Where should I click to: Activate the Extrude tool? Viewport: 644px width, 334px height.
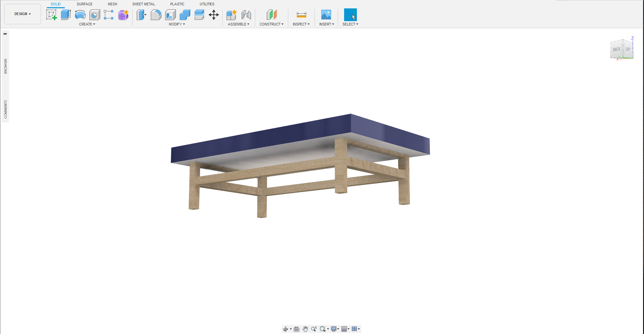pos(66,15)
